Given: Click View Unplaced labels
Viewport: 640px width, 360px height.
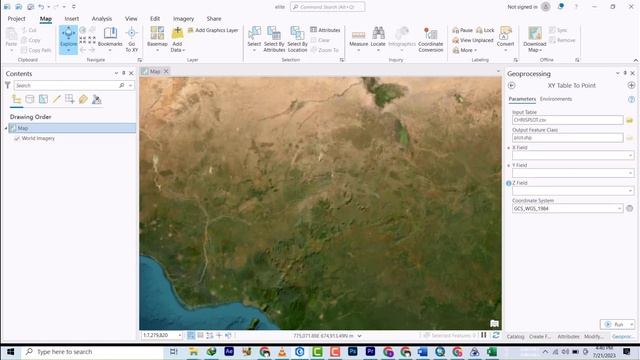Looking at the screenshot, I should click(x=473, y=40).
